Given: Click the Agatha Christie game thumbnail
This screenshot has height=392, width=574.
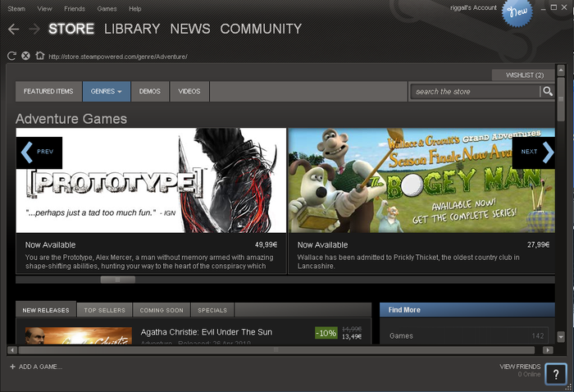Looking at the screenshot, I should (79, 335).
